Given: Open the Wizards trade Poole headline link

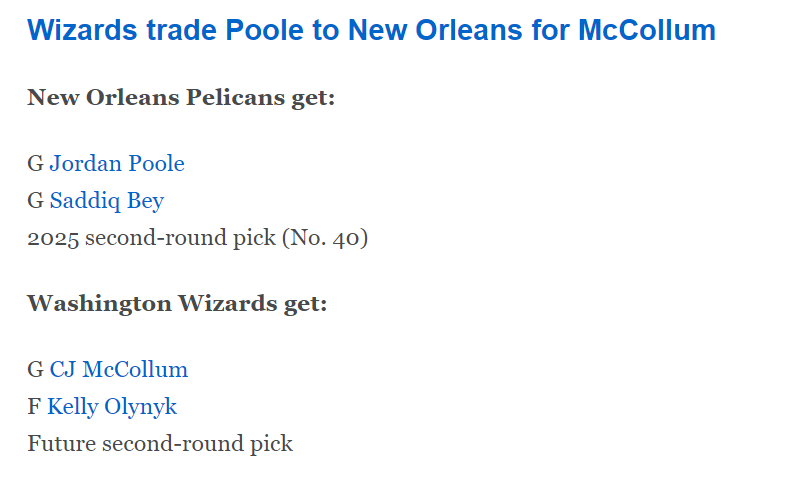Looking at the screenshot, I should click(371, 30).
